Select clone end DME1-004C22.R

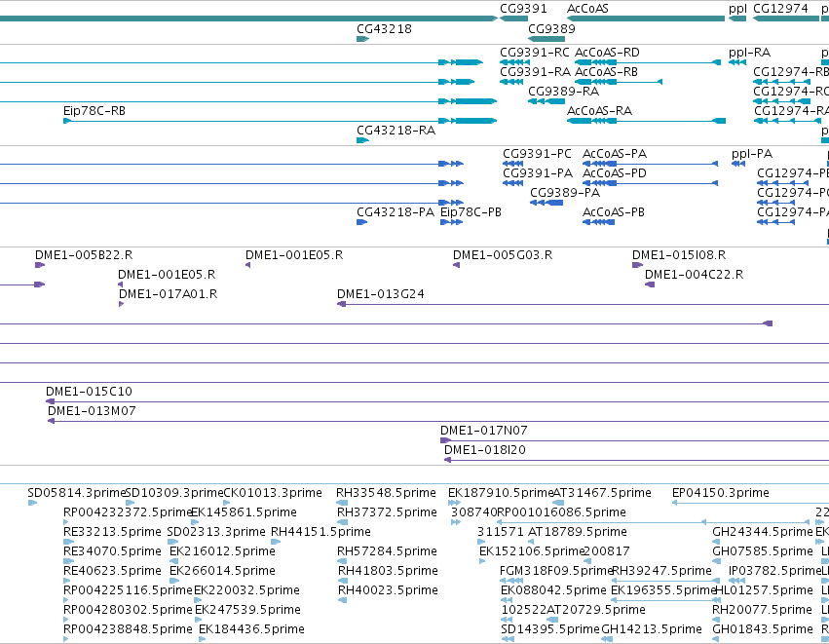click(x=694, y=275)
